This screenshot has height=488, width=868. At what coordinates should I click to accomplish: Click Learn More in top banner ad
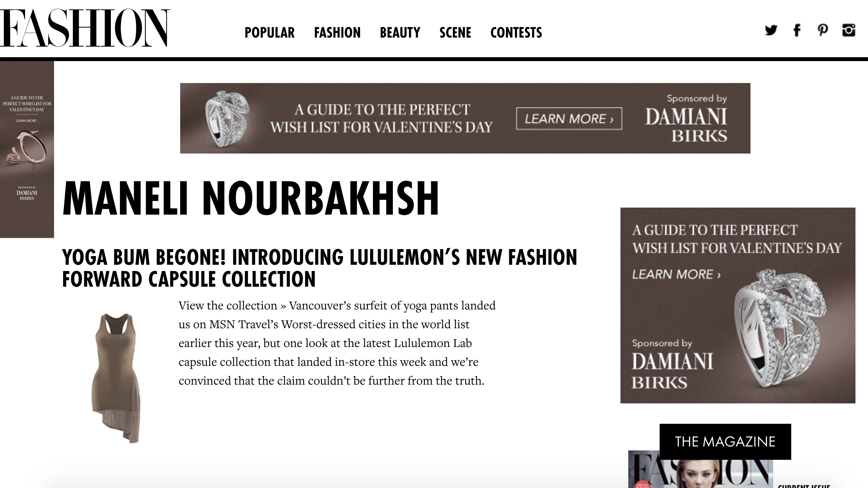569,118
